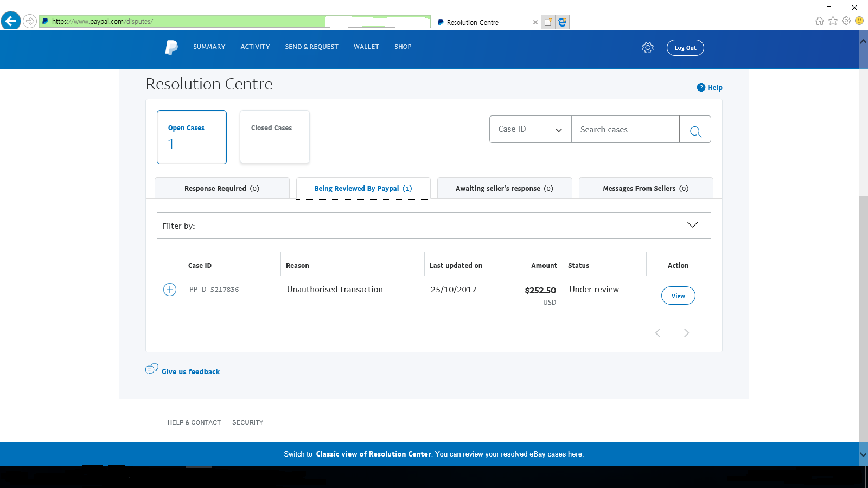Open the Case ID search type dropdown

530,129
